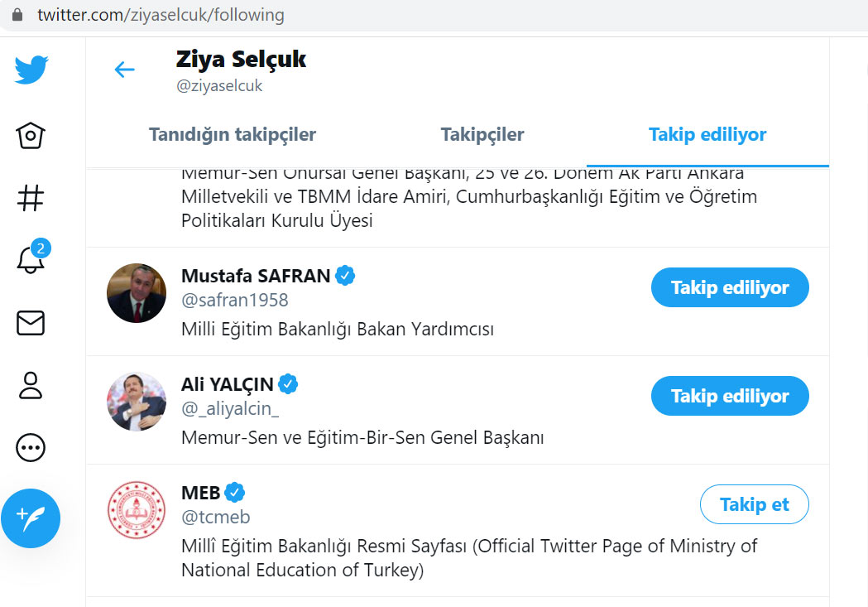This screenshot has height=607, width=868.
Task: Switch to Takipçiler tab
Action: (482, 134)
